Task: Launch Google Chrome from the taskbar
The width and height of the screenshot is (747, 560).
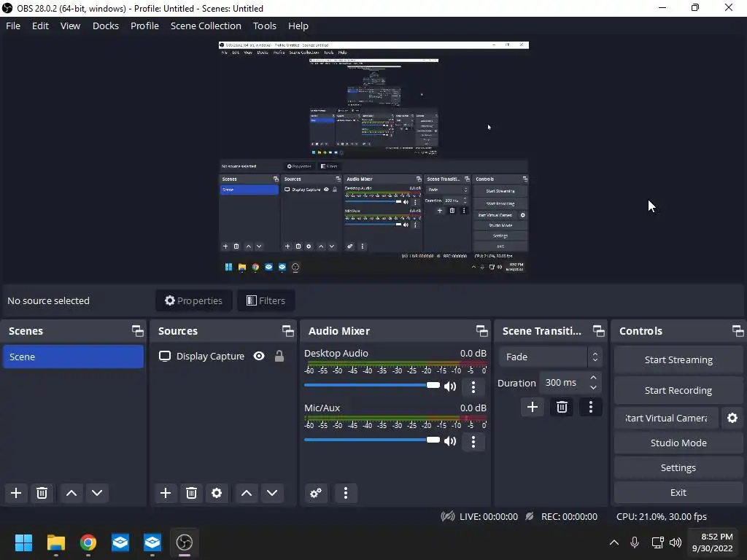Action: tap(88, 542)
